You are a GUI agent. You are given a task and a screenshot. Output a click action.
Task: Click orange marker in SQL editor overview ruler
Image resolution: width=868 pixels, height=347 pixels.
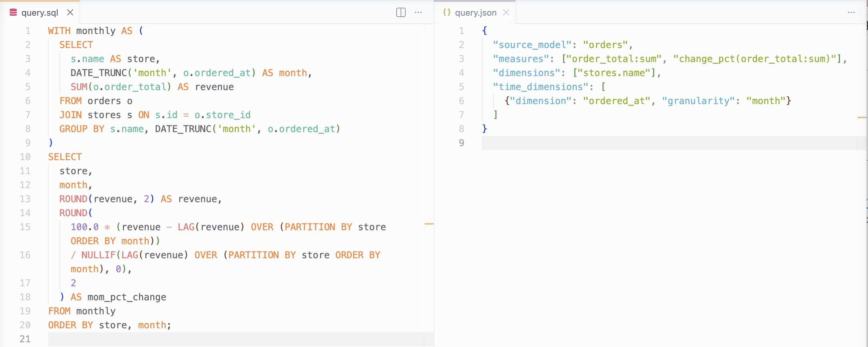tap(429, 224)
